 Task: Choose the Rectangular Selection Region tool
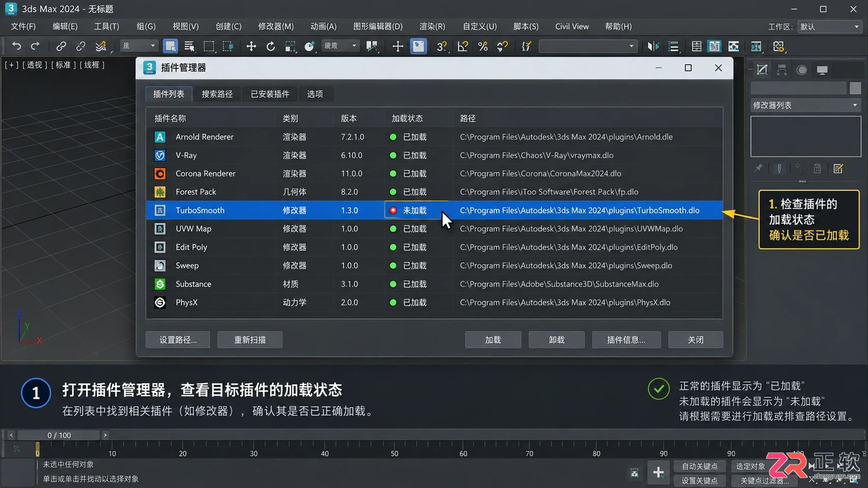209,46
